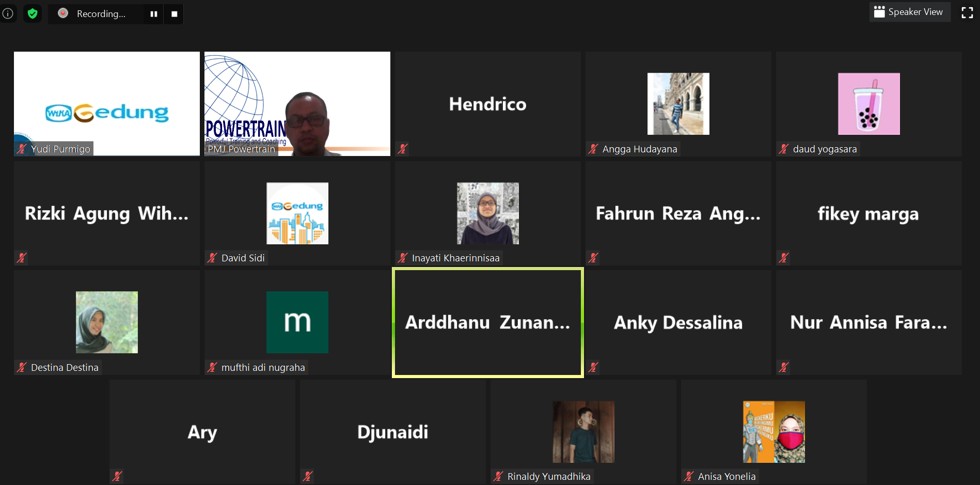Click muted mic icon on Ary's tile
Image resolution: width=980 pixels, height=485 pixels.
(x=117, y=476)
